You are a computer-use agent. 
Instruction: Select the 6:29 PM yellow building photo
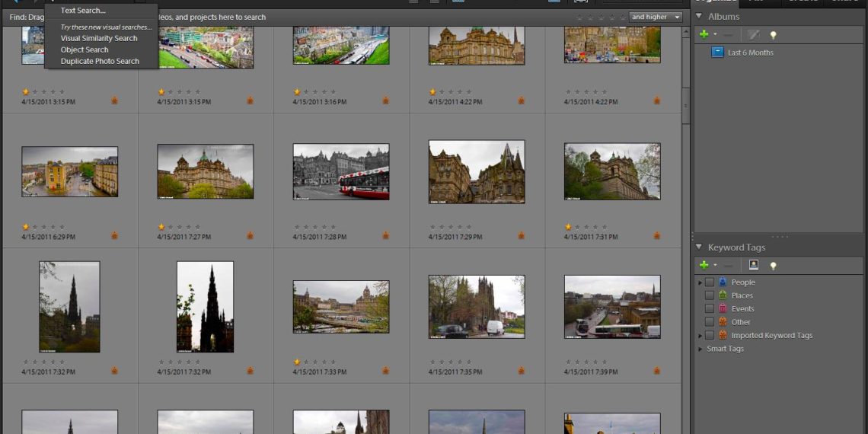(70, 171)
